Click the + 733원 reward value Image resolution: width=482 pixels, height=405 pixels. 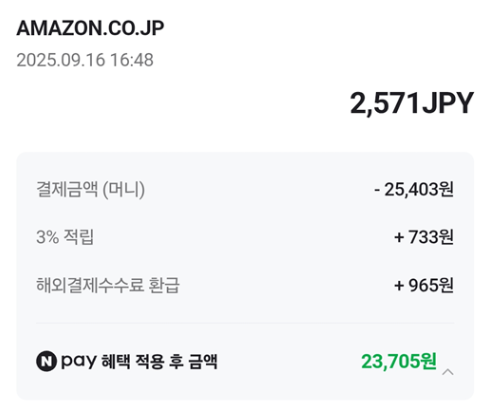(424, 237)
